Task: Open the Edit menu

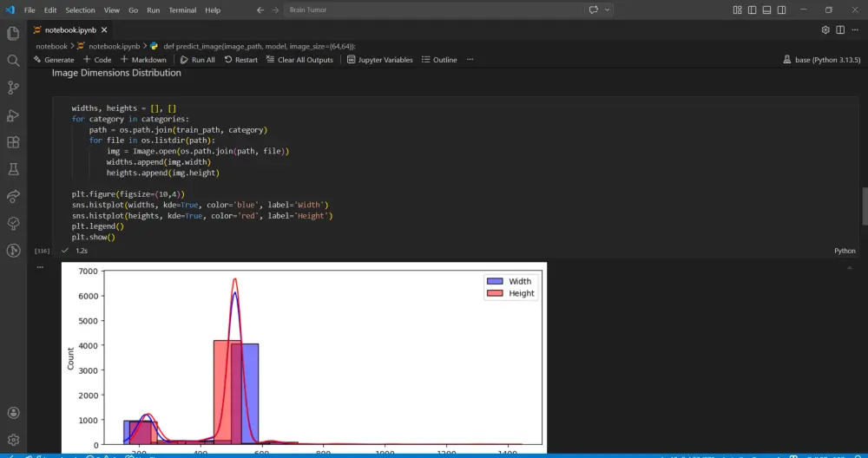Action: [50, 10]
